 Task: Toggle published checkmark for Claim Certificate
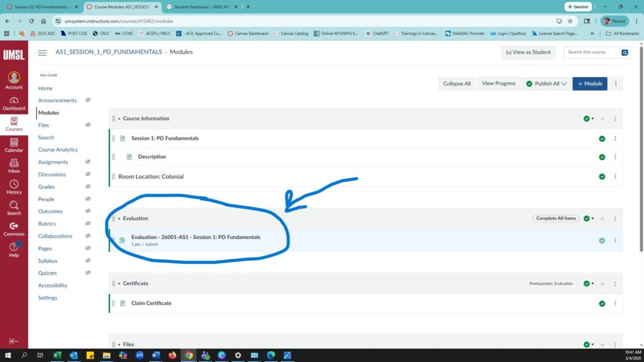coord(602,304)
